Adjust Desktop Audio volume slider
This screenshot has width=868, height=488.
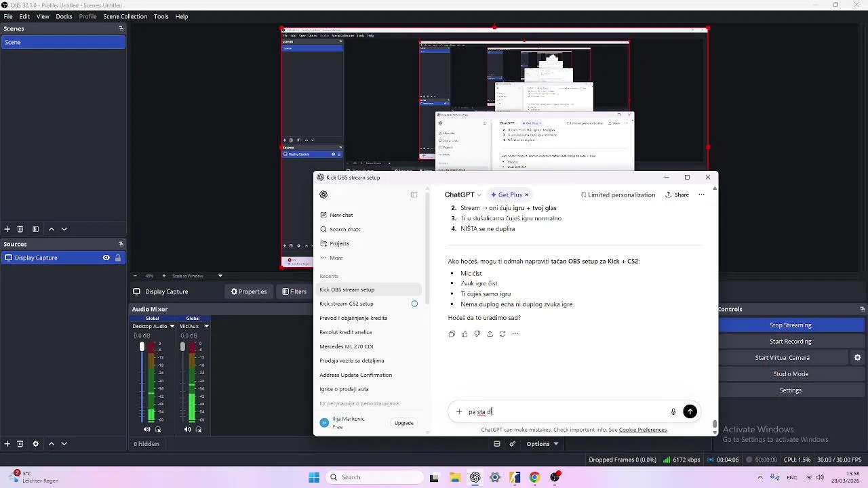(x=142, y=346)
